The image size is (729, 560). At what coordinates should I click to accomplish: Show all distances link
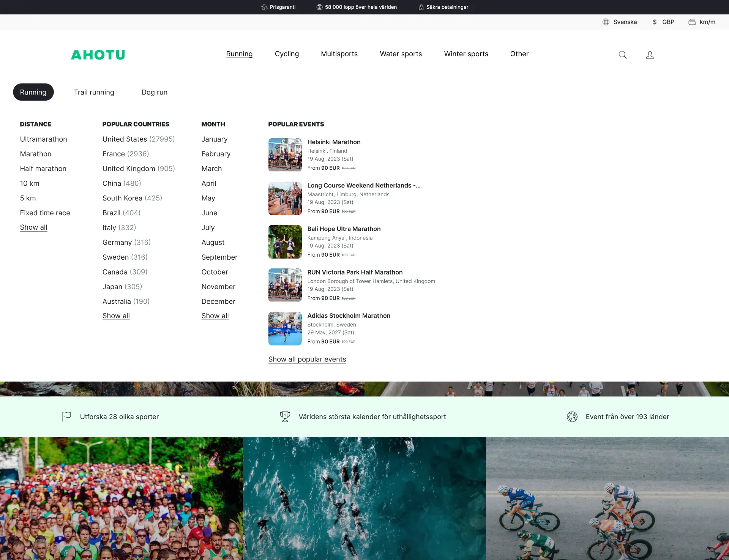(x=33, y=227)
